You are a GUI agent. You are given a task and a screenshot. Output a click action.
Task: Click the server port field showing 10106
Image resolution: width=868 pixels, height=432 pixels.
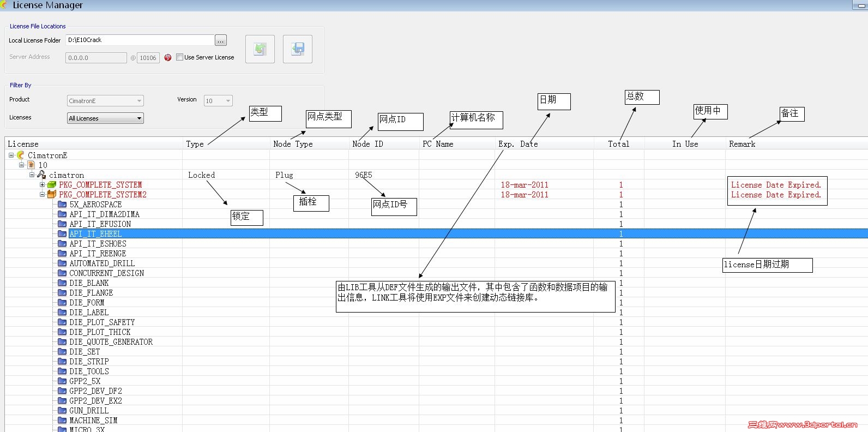click(x=148, y=58)
